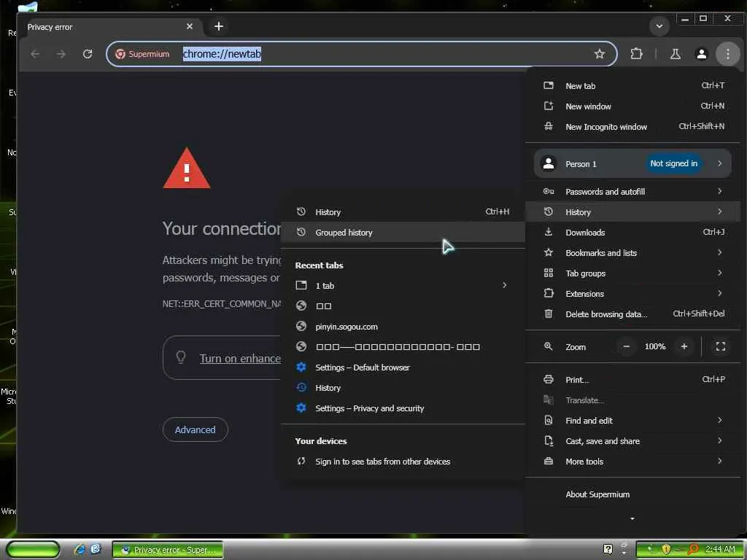Click the Supermium site info chip
The width and height of the screenshot is (747, 560).
[142, 54]
